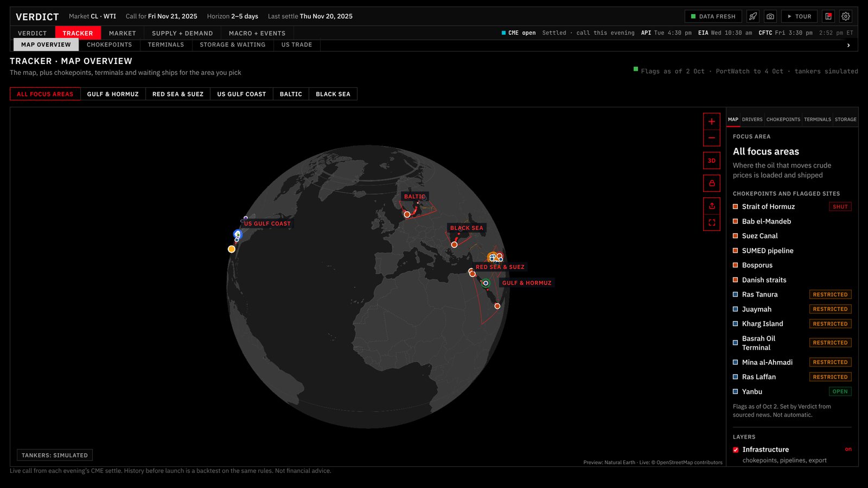Start the Tour
This screenshot has width=868, height=488.
pyautogui.click(x=800, y=16)
